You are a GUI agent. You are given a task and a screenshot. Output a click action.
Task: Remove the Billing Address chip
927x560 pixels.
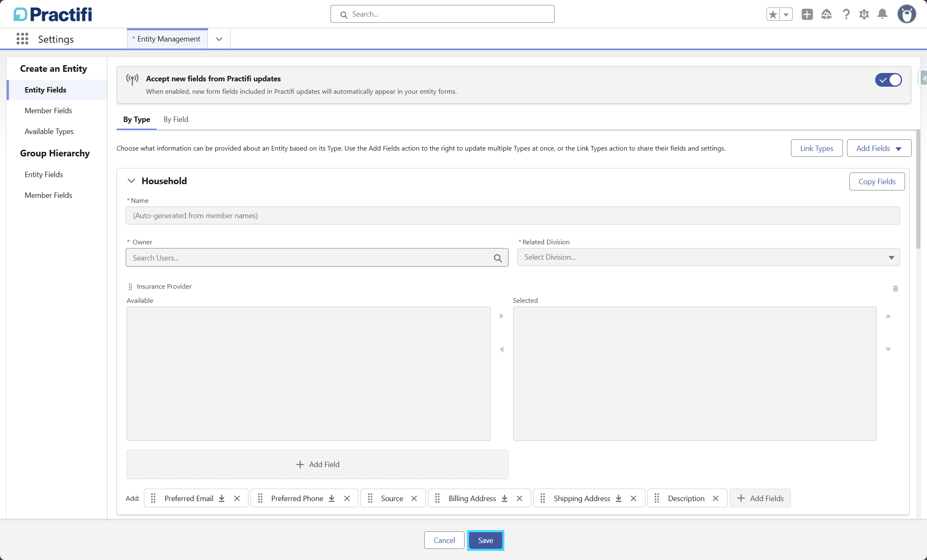click(x=519, y=498)
